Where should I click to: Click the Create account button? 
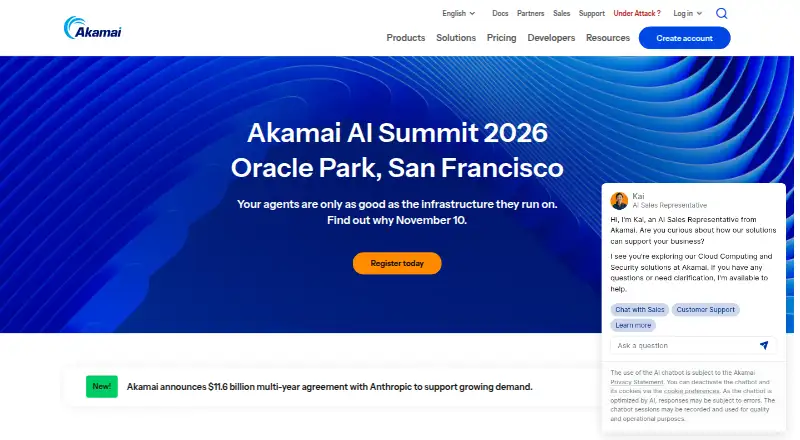click(x=684, y=38)
